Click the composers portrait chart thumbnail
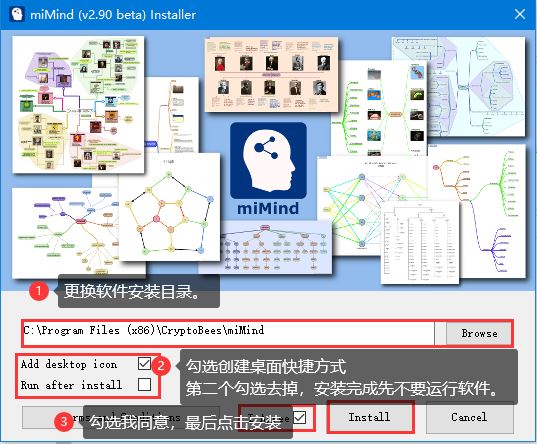The height and width of the screenshot is (444, 537). [272, 75]
